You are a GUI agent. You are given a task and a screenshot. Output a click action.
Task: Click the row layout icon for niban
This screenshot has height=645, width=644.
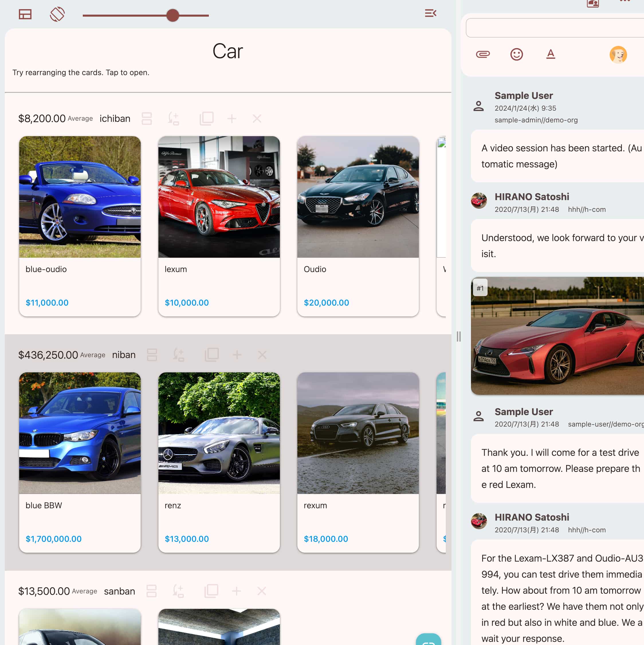[152, 355]
